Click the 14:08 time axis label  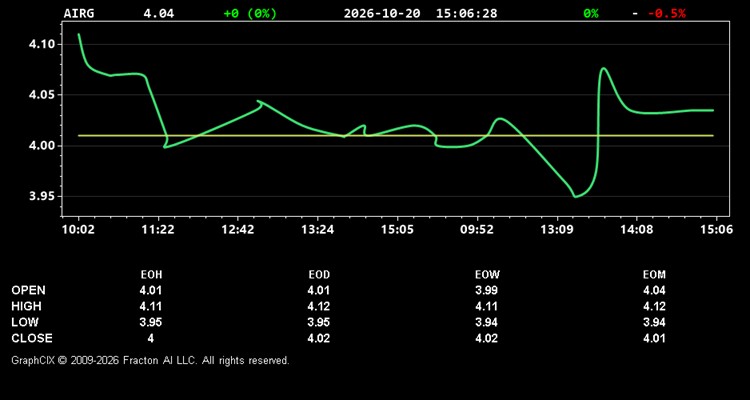pyautogui.click(x=637, y=230)
